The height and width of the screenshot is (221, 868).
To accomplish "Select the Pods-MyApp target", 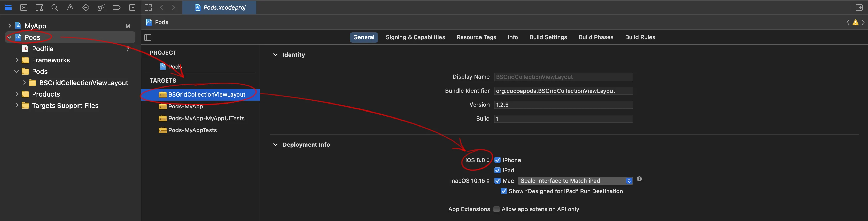I will [186, 106].
